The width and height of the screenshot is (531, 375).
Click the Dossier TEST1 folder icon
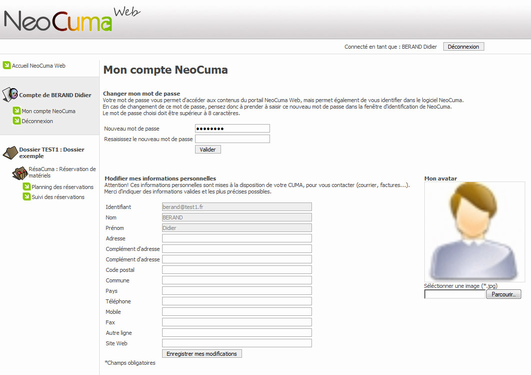(10, 153)
